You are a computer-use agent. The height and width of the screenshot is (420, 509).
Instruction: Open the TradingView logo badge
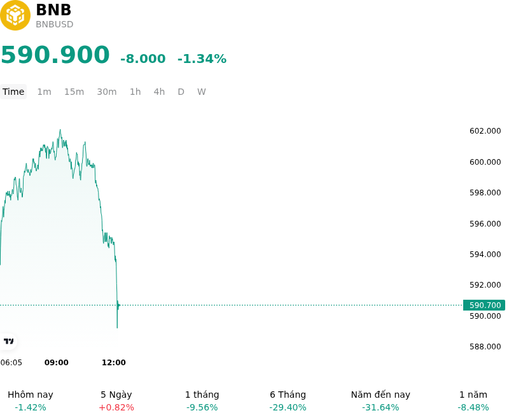click(8, 342)
